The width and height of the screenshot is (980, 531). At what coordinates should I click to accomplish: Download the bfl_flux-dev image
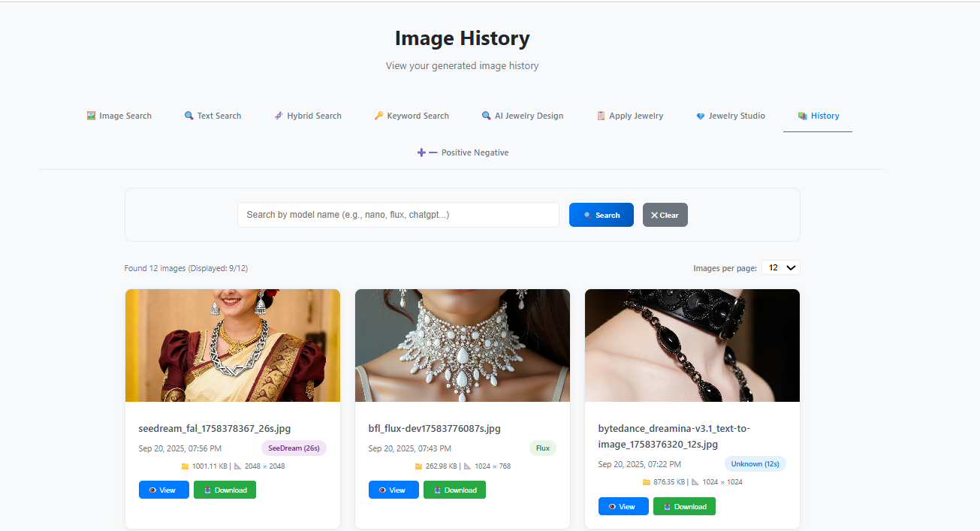[454, 489]
